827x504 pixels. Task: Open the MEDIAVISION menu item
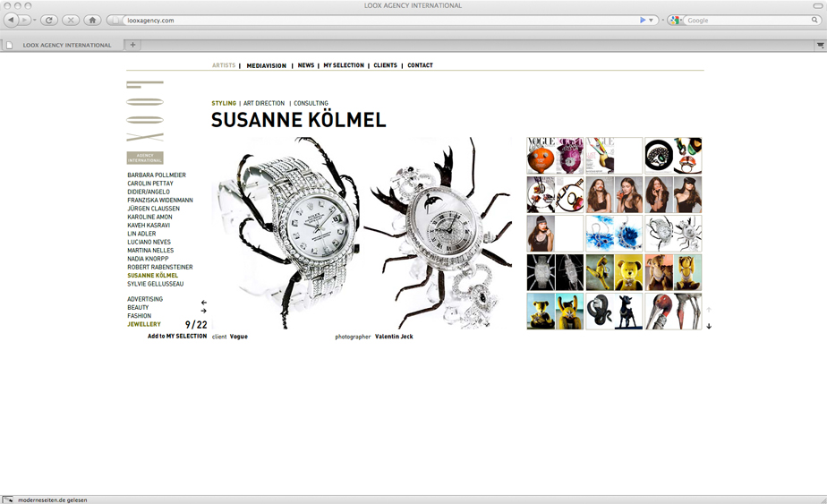pyautogui.click(x=266, y=65)
